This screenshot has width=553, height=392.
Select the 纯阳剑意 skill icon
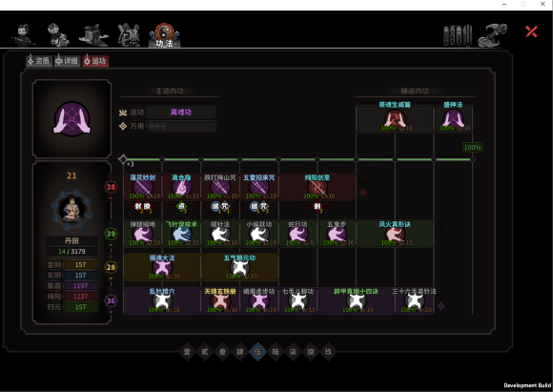pos(317,188)
